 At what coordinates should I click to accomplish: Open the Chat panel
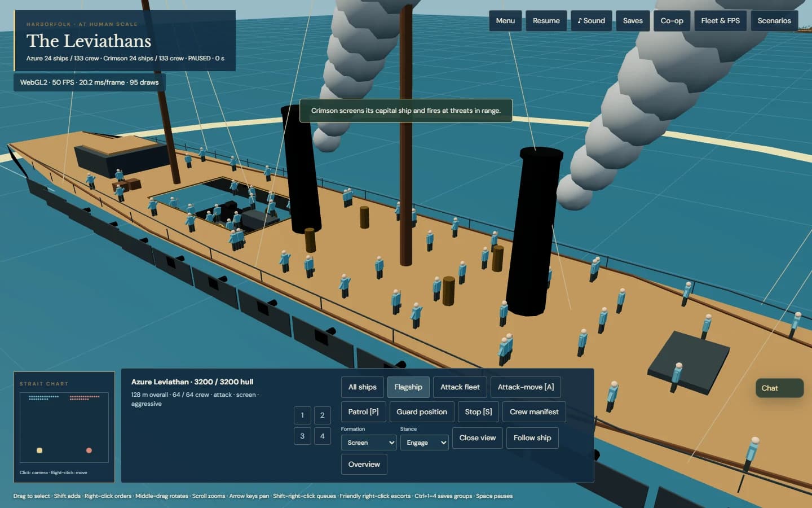click(779, 388)
